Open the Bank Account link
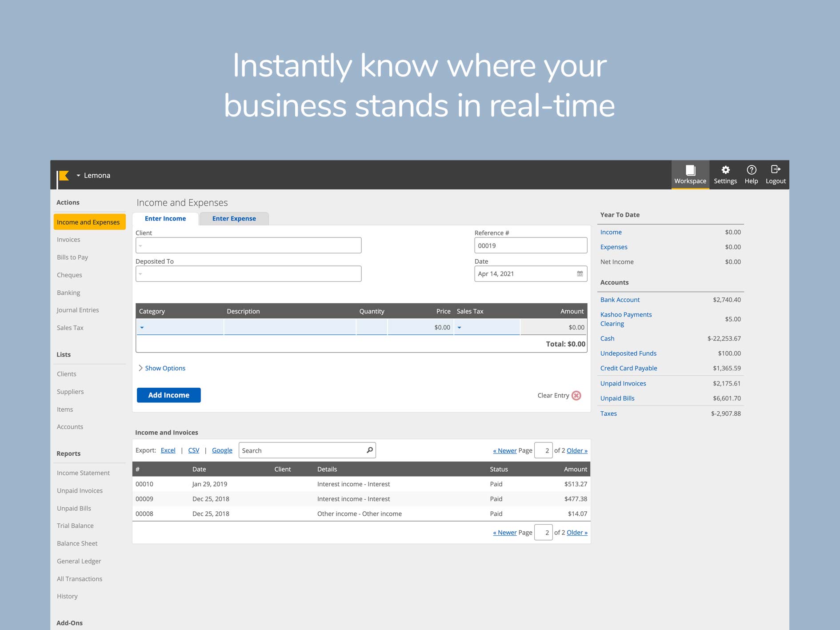Viewport: 840px width, 630px height. (x=620, y=300)
